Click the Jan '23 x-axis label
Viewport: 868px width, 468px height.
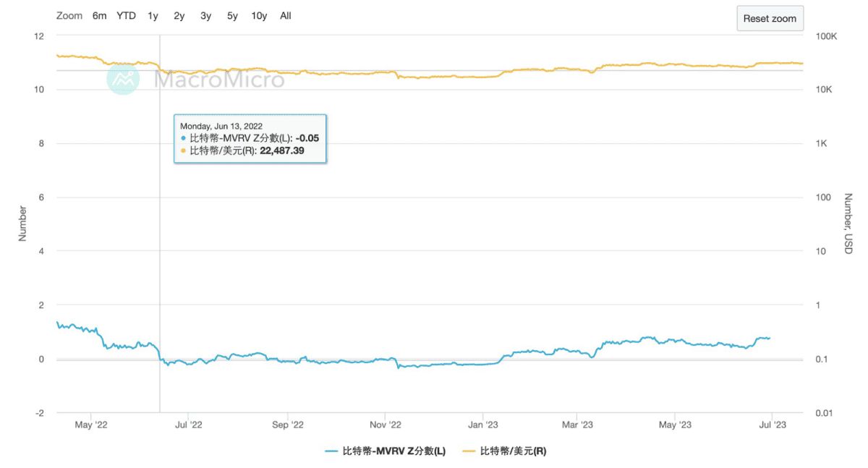482,425
